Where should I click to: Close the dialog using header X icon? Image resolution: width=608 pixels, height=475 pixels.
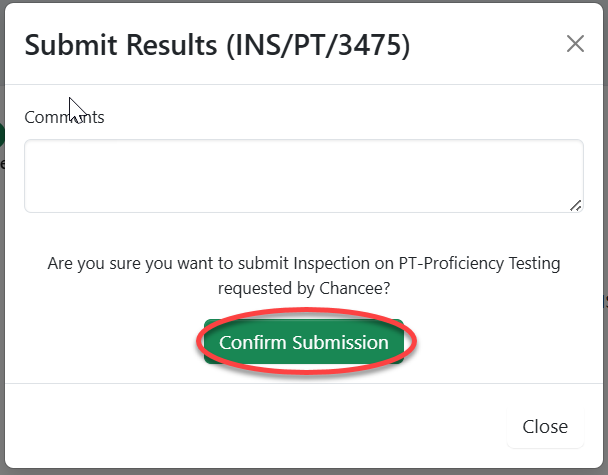click(575, 43)
